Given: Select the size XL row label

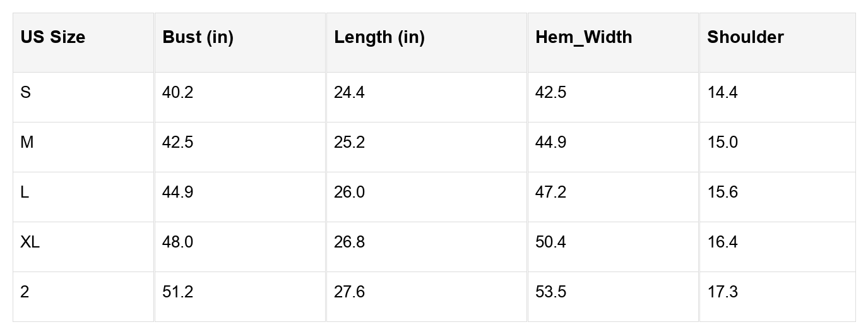Looking at the screenshot, I should click(30, 242).
